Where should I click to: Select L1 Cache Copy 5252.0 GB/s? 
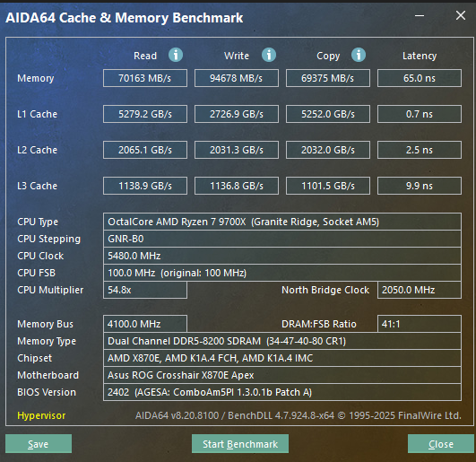[328, 114]
